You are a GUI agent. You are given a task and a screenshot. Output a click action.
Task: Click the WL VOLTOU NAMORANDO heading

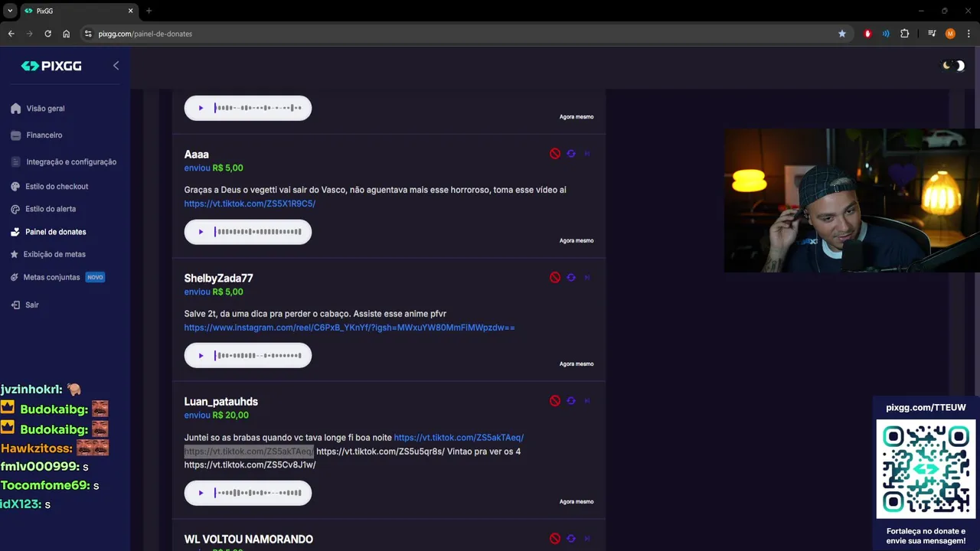[x=249, y=540]
